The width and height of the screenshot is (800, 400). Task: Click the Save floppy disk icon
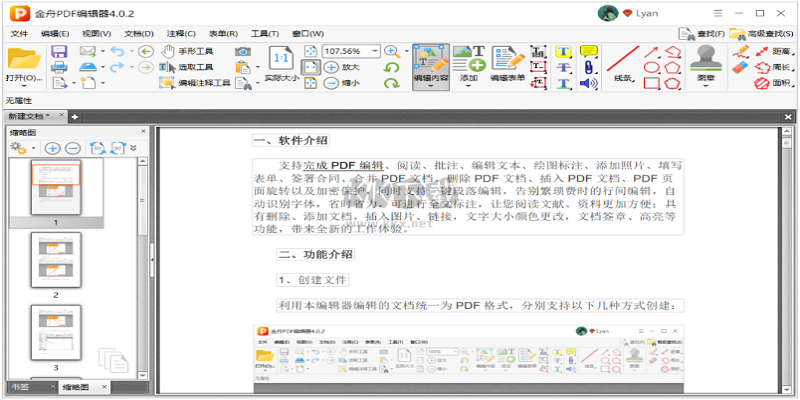click(x=60, y=52)
